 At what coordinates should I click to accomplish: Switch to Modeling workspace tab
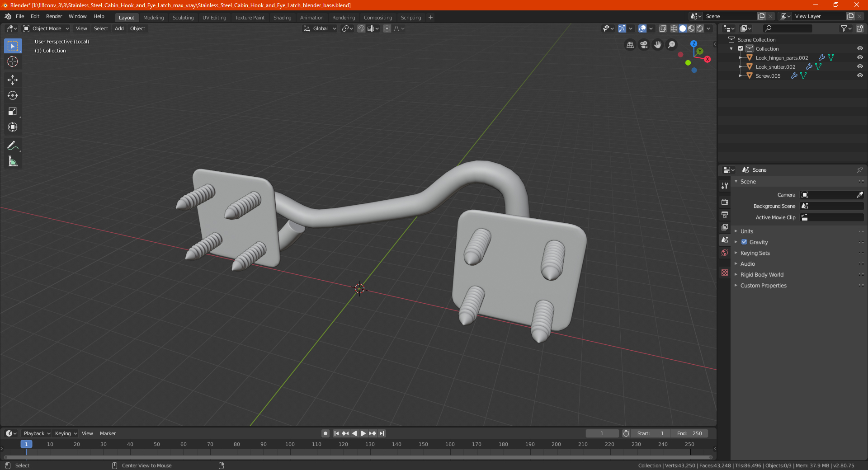pyautogui.click(x=153, y=18)
